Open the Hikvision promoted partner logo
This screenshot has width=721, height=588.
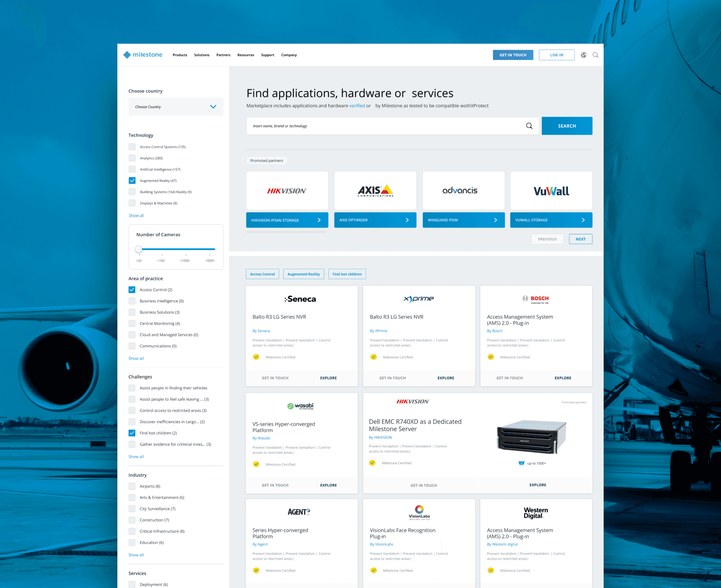(x=287, y=191)
